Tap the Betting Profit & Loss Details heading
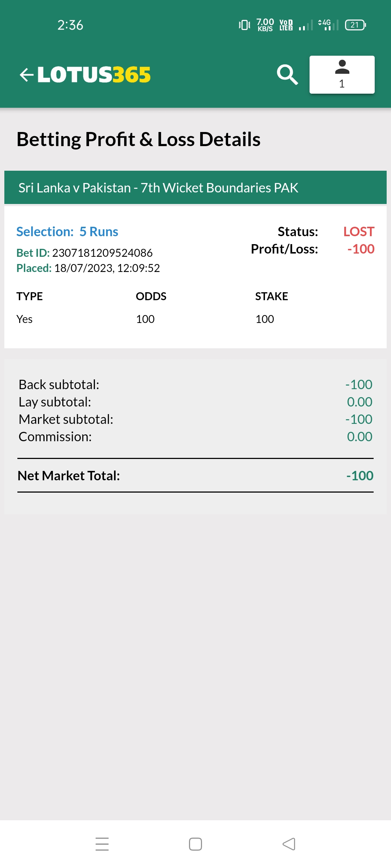 pyautogui.click(x=139, y=139)
